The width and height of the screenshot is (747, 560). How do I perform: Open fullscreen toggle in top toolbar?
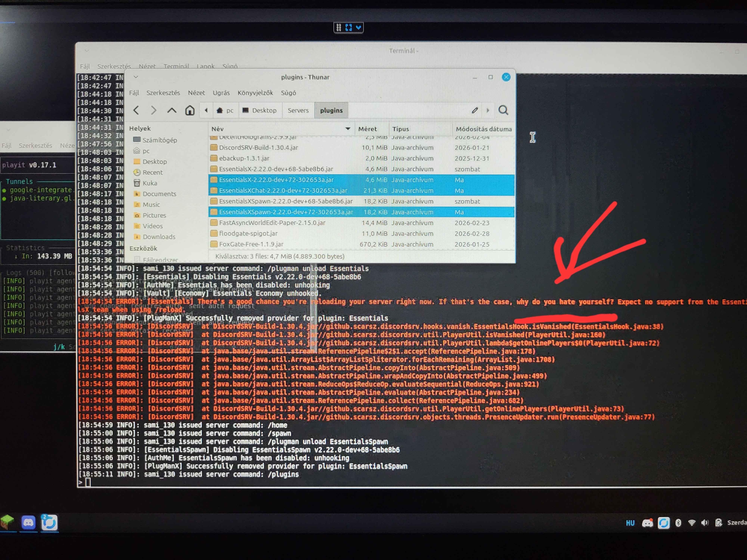click(x=348, y=27)
